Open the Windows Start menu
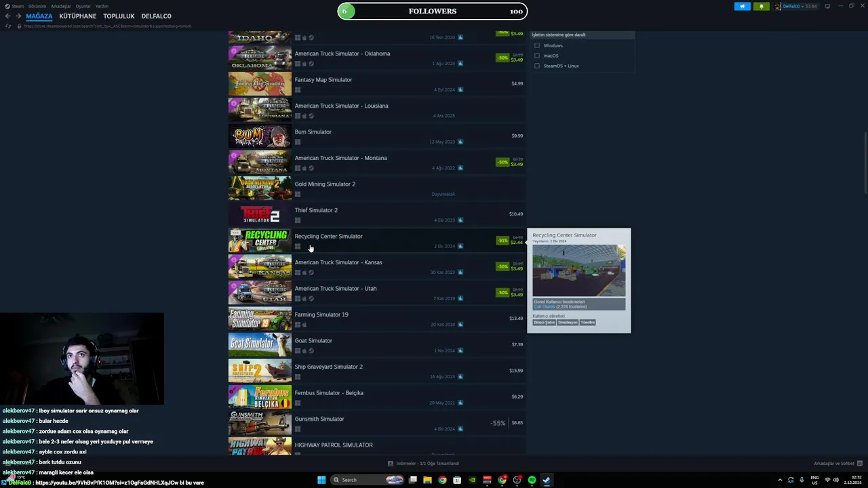 [x=321, y=480]
